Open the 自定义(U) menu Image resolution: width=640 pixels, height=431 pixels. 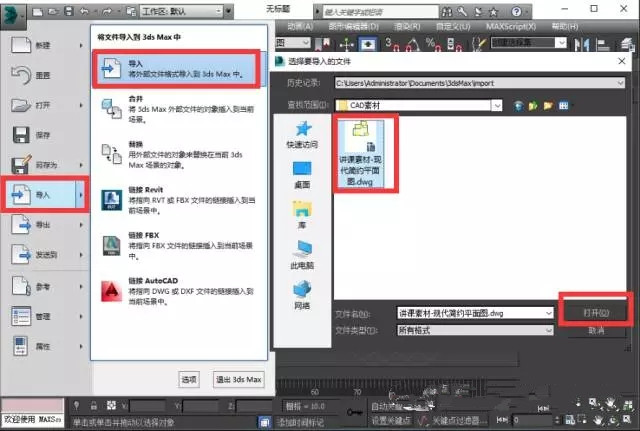tap(453, 27)
